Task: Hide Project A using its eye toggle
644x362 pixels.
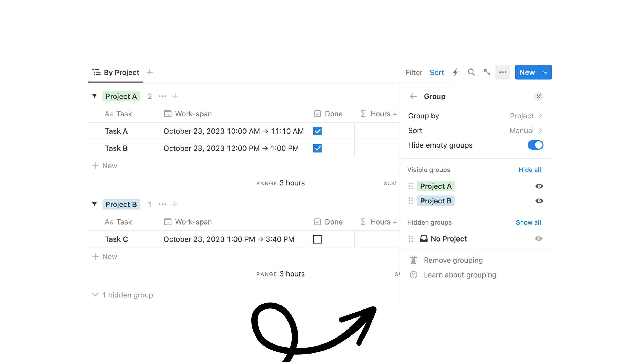Action: pyautogui.click(x=539, y=186)
